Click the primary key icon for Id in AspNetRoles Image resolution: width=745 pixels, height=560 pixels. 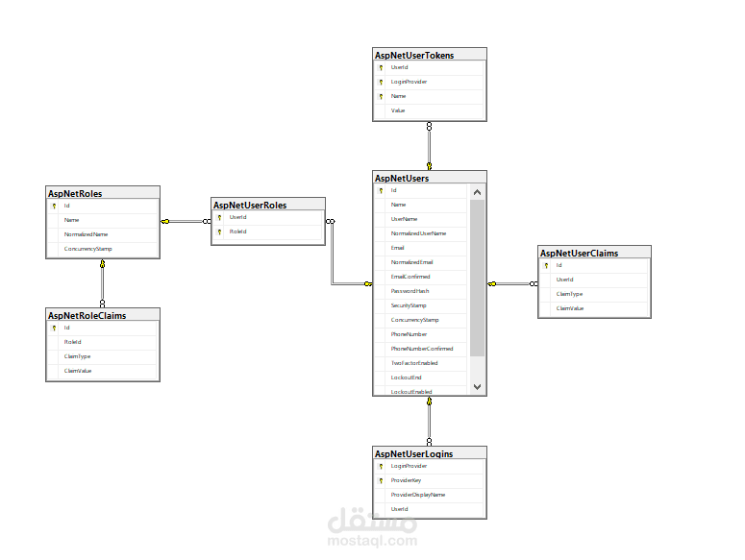click(54, 206)
